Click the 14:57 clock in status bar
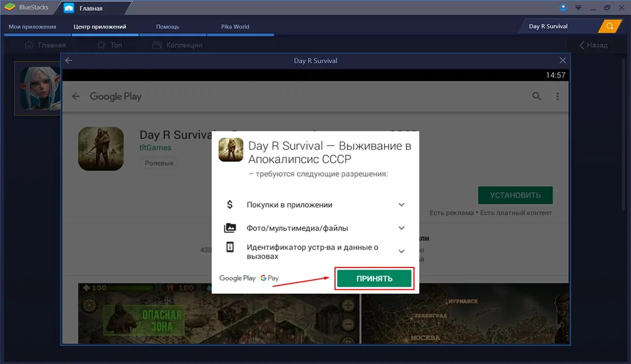Screen dimensions: 631x364 pyautogui.click(x=556, y=75)
